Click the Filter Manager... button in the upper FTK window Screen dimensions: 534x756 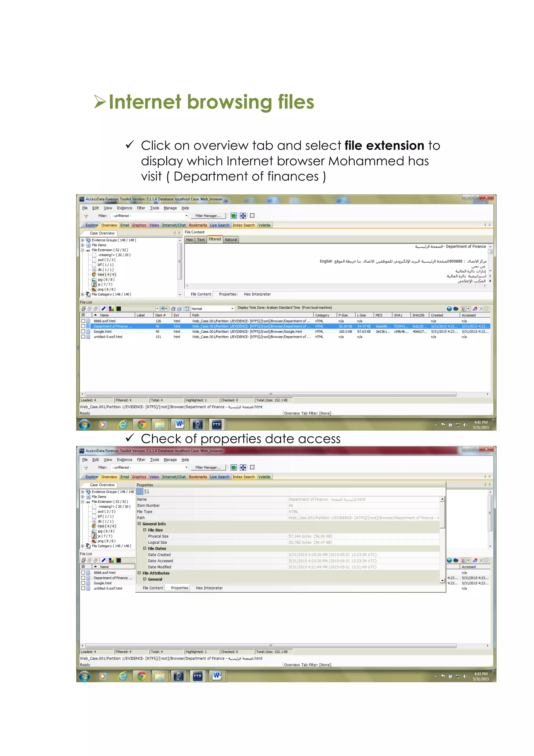coord(208,216)
